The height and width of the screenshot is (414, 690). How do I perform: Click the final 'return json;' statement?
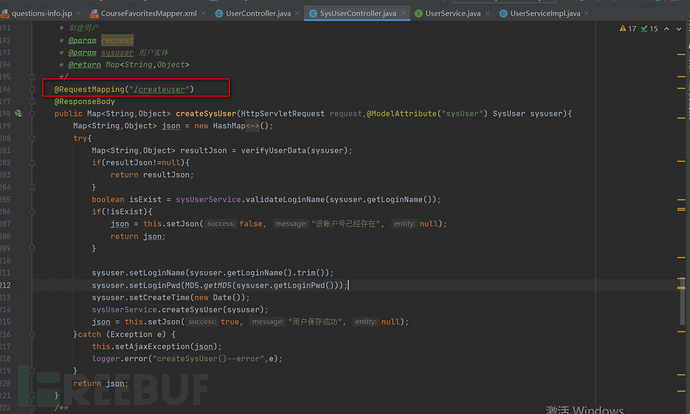click(101, 384)
